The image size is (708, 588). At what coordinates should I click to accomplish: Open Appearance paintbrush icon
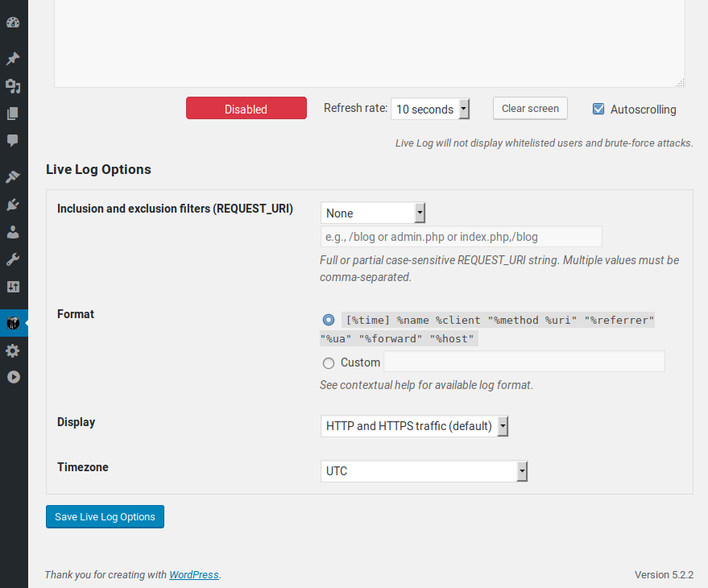click(13, 177)
